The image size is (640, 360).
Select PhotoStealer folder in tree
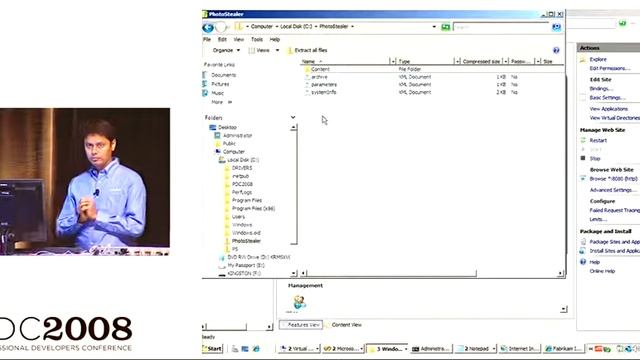[x=246, y=241]
